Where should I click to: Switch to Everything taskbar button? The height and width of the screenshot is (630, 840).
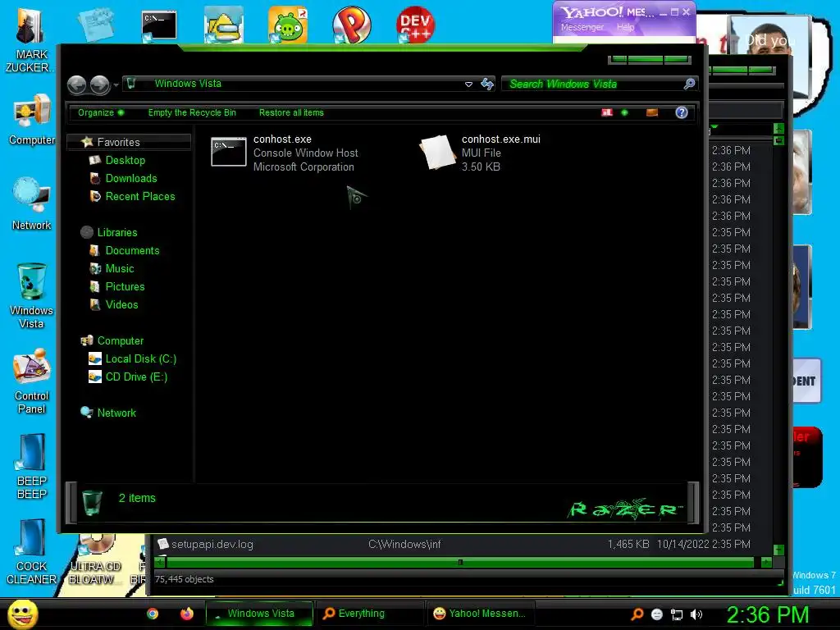coord(370,614)
